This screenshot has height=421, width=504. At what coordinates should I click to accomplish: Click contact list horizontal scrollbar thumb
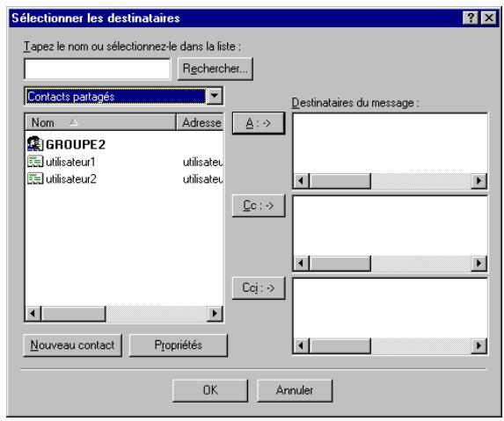[x=73, y=314]
